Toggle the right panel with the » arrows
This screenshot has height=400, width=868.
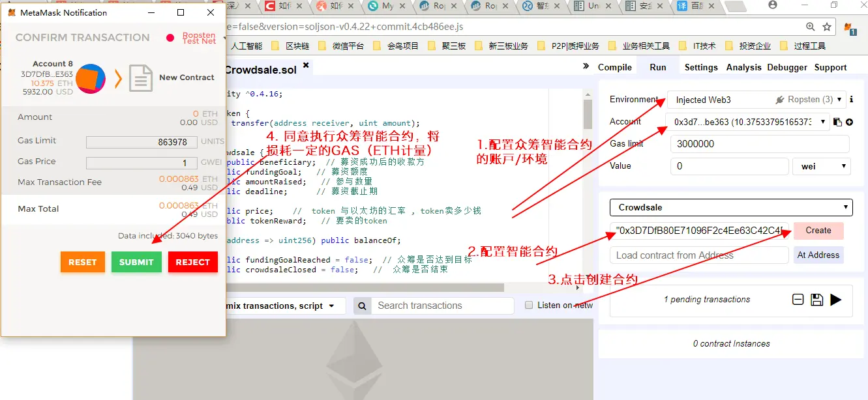[586, 67]
